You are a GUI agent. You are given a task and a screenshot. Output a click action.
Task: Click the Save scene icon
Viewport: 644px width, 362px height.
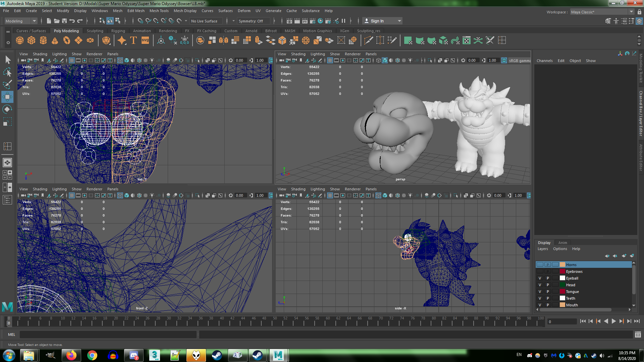[x=64, y=21]
